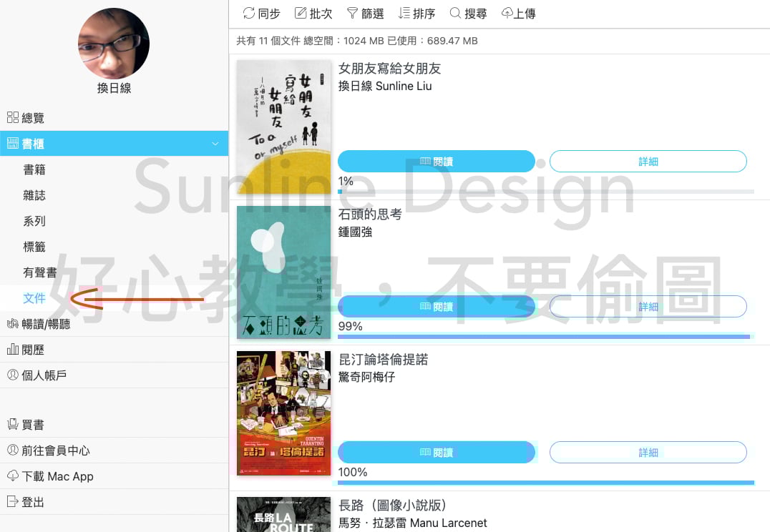This screenshot has height=532, width=770.
Task: Open 詳細 for 石頭的思考
Action: tap(648, 307)
